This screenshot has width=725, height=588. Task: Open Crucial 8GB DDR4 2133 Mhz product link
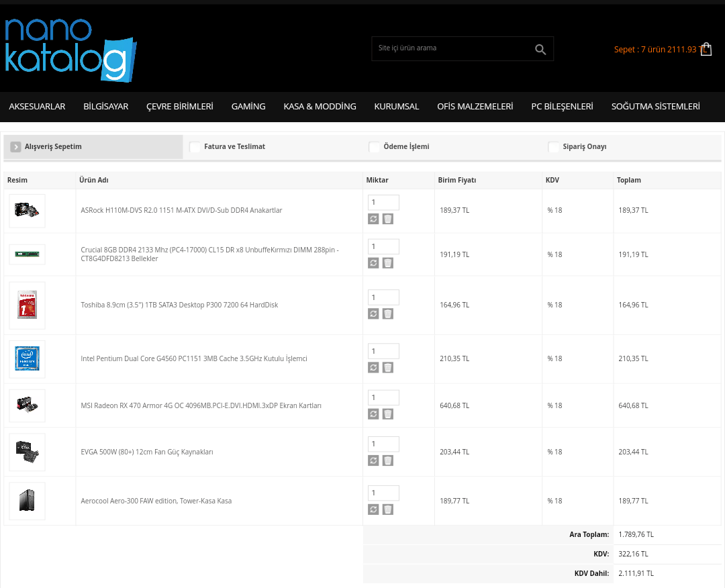pos(210,254)
